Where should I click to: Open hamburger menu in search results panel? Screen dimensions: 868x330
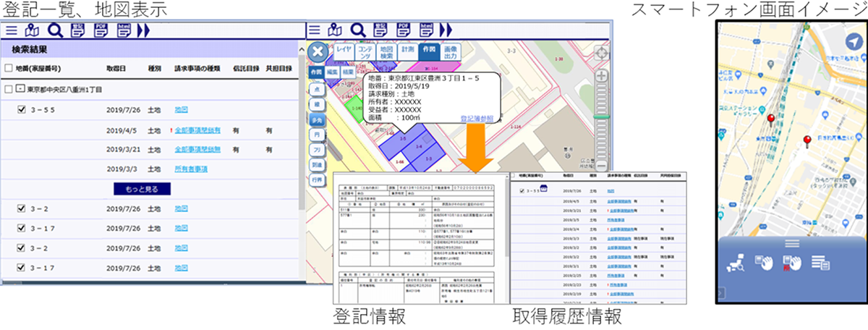(x=12, y=30)
